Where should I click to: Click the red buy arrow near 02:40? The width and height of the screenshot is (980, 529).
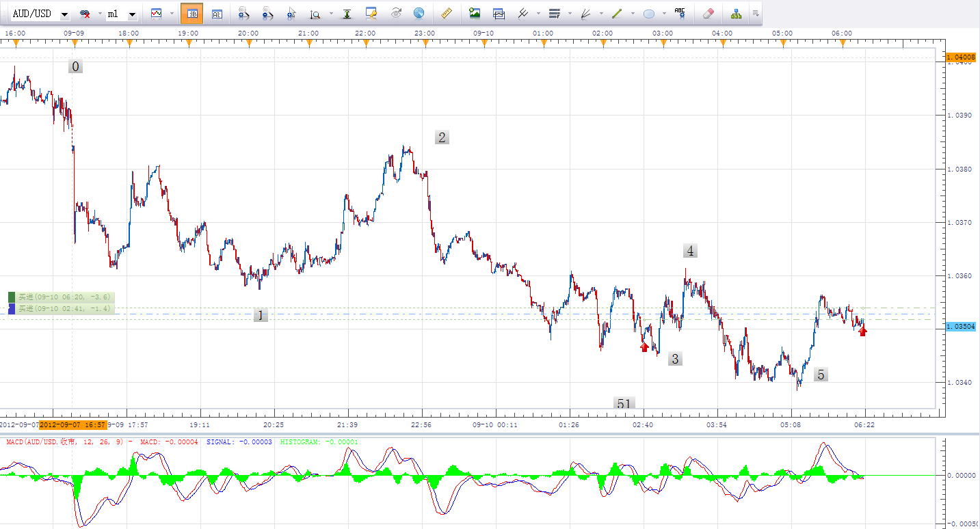pos(644,347)
